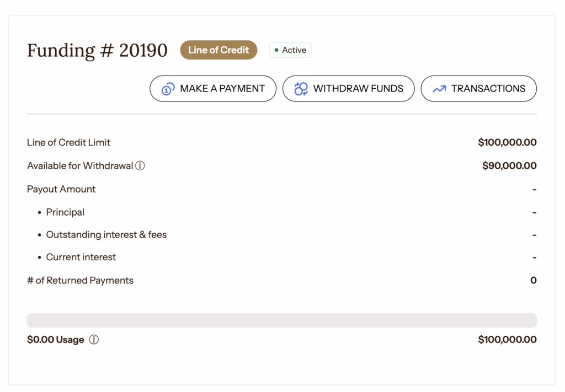The image size is (565, 392).
Task: Click the $0.00 Usage label
Action: click(55, 340)
